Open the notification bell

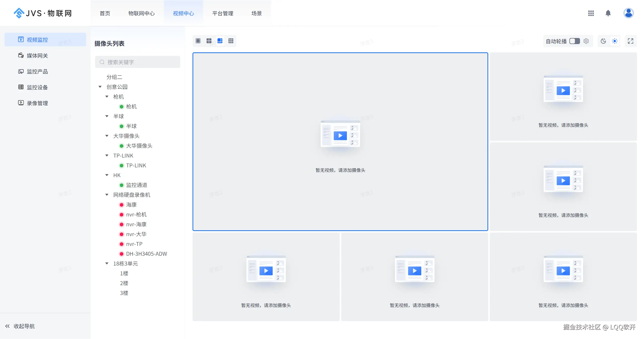(x=608, y=13)
